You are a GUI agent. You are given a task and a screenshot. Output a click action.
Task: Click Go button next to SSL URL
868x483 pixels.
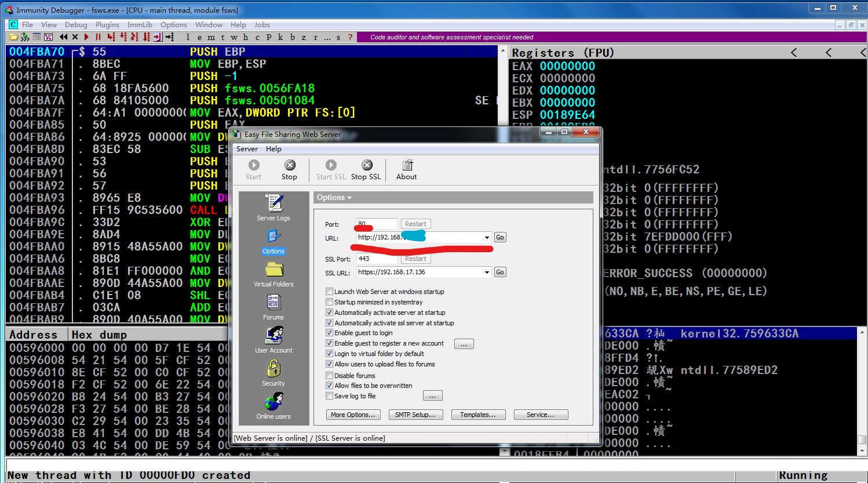[500, 273]
